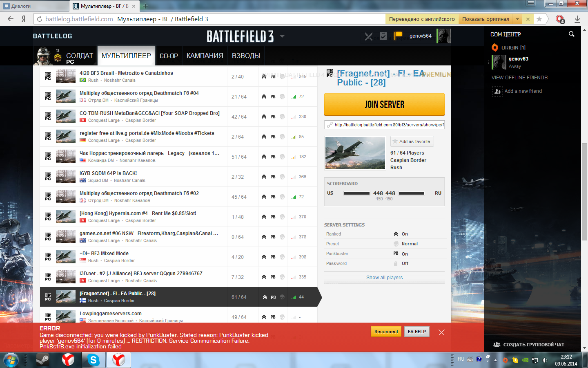Image resolution: width=588 pixels, height=368 pixels.
Task: Select Hong Kong Hypernia.com #4 server
Action: 178,217
